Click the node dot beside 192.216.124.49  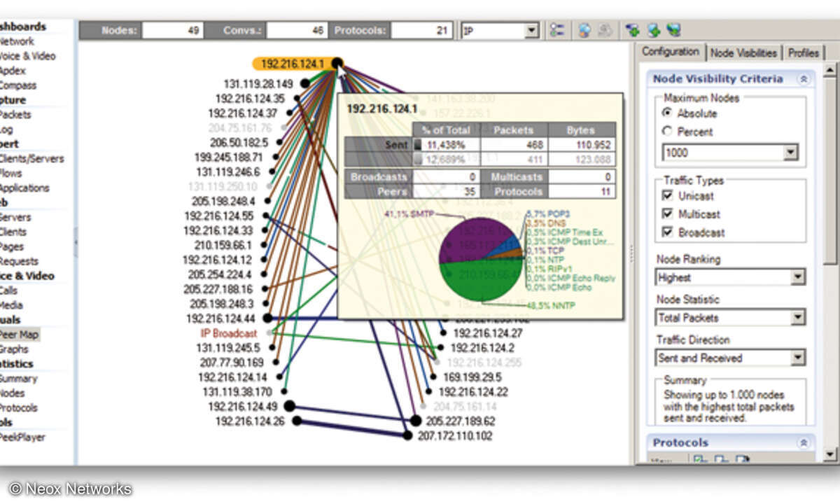(289, 405)
